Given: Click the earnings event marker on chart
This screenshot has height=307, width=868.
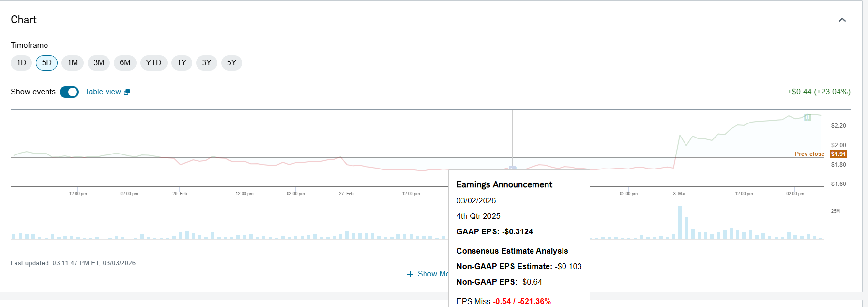Looking at the screenshot, I should [512, 168].
